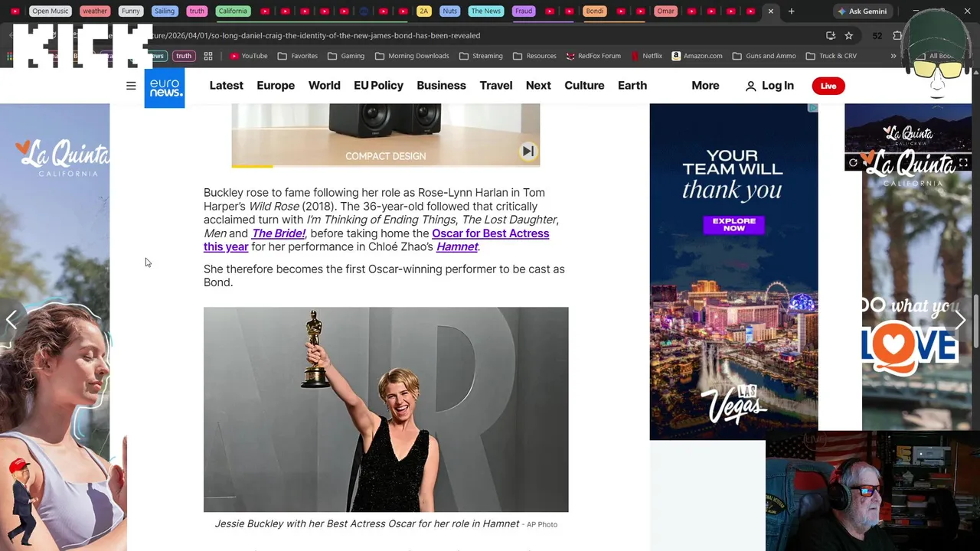Image resolution: width=980 pixels, height=551 pixels.
Task: Click Explore Now in Las Vegas ad
Action: click(733, 224)
